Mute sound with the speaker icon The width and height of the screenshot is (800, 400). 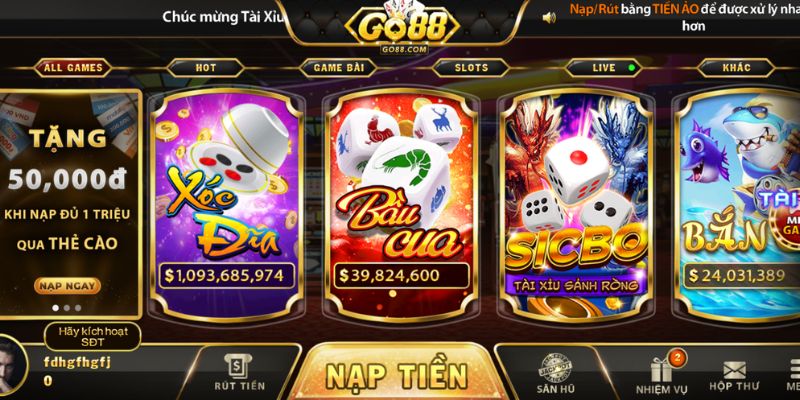click(549, 18)
